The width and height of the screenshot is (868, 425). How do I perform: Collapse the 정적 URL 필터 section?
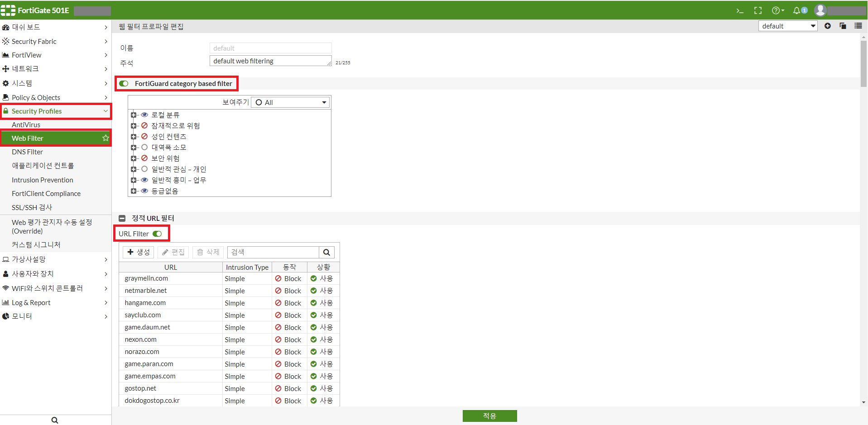(x=122, y=218)
